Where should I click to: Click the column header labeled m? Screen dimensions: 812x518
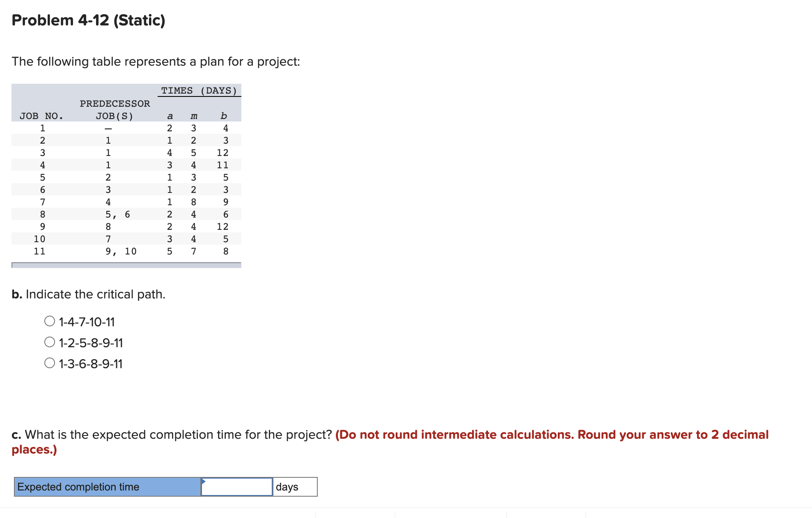(x=193, y=116)
